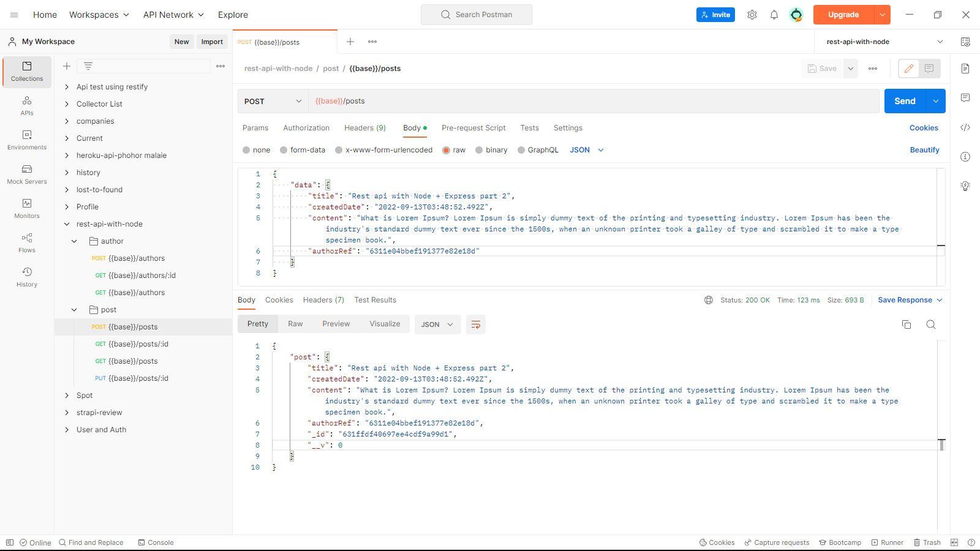Add a new request tab
980x551 pixels.
350,42
